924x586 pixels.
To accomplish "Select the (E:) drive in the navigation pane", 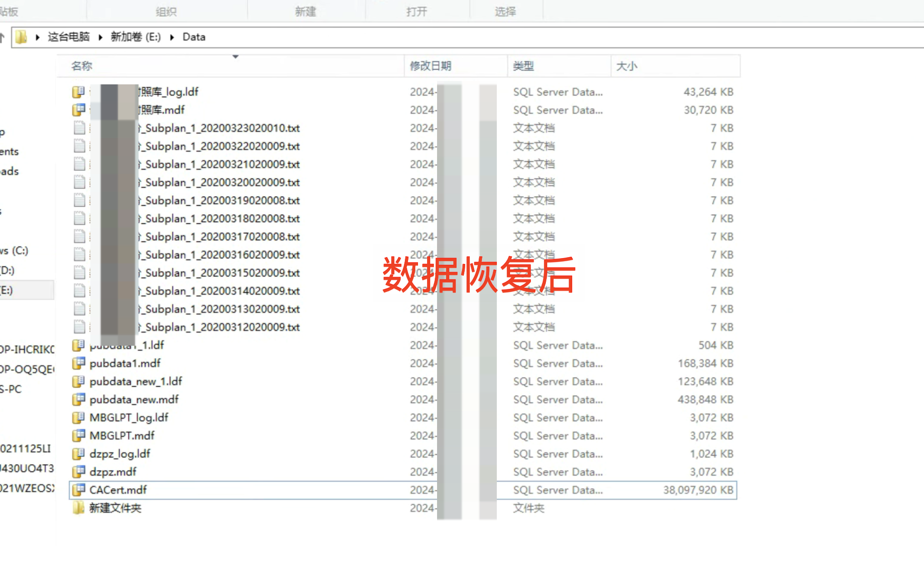I will 7,290.
